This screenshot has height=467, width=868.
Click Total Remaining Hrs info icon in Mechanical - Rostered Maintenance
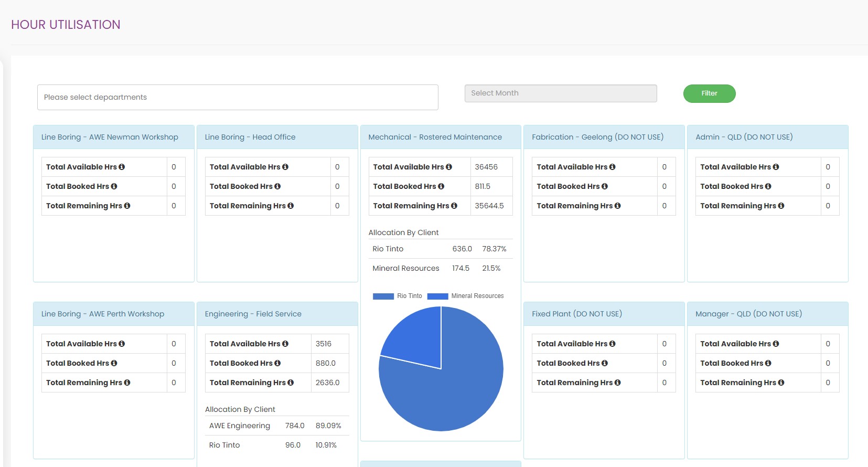[x=454, y=206]
